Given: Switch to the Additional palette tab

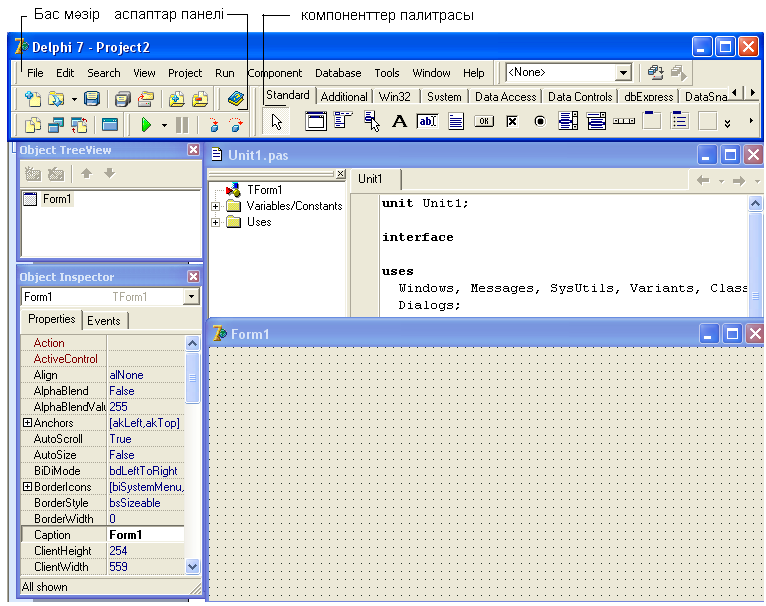Looking at the screenshot, I should coord(344,97).
